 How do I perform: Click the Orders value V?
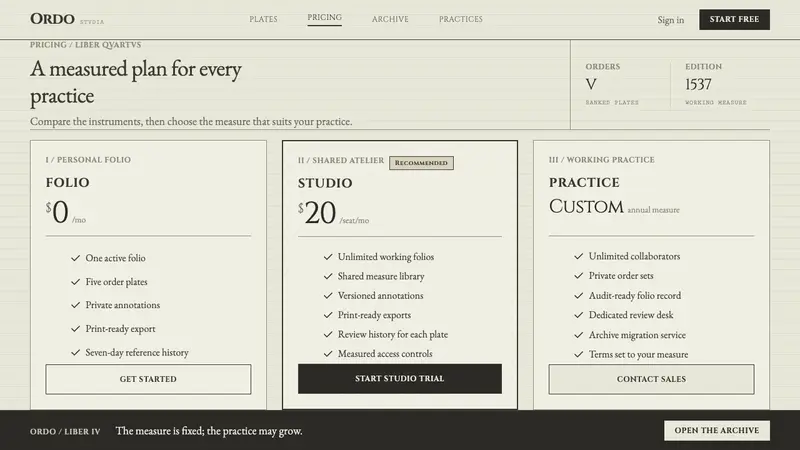[591, 84]
